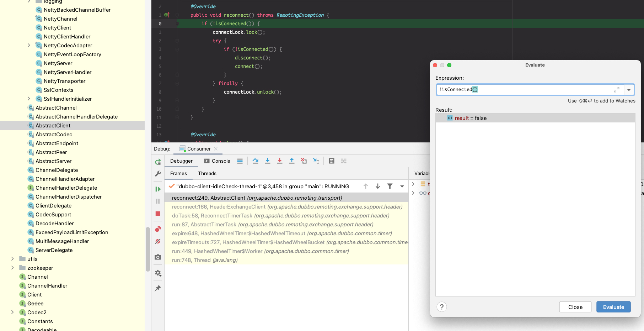
Task: Expand the zookeeper folder
Action: pos(13,268)
